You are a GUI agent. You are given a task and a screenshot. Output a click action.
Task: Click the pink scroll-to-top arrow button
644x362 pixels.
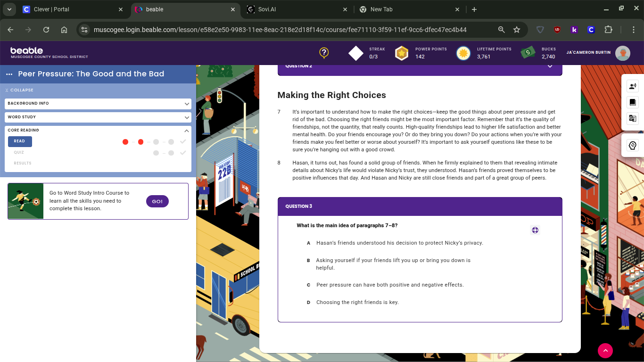click(x=605, y=350)
